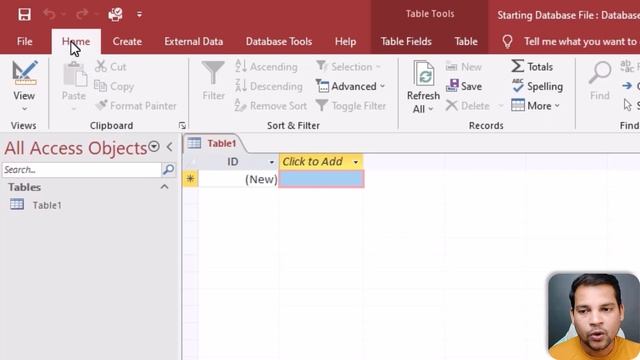
Task: Click the Copy button
Action: [114, 86]
